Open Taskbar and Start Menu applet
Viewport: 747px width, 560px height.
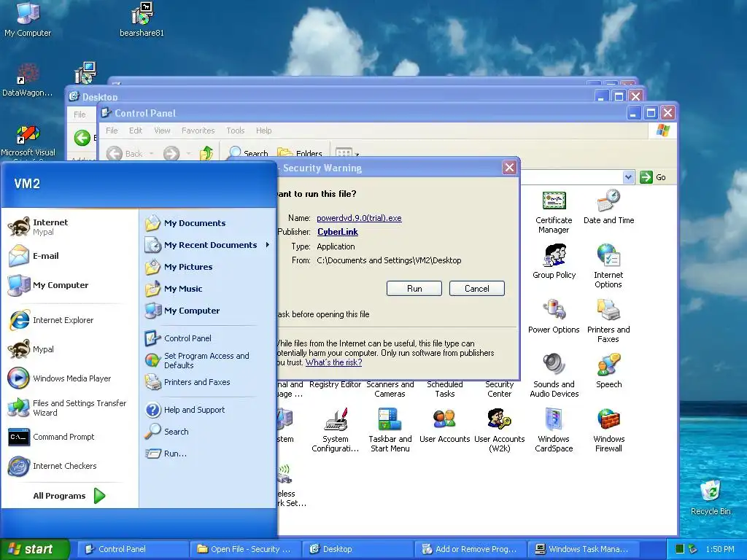tap(390, 430)
